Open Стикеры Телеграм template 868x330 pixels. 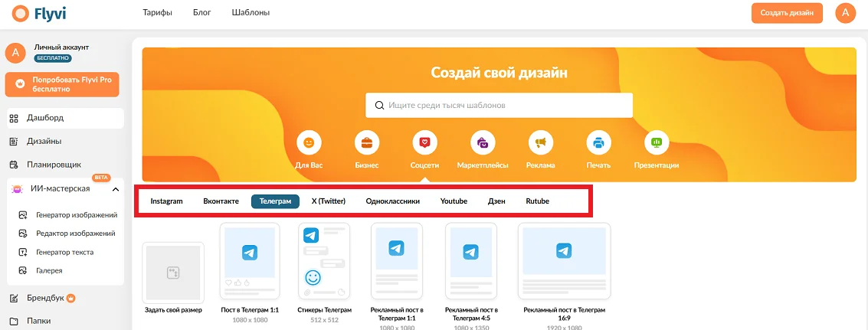click(324, 263)
